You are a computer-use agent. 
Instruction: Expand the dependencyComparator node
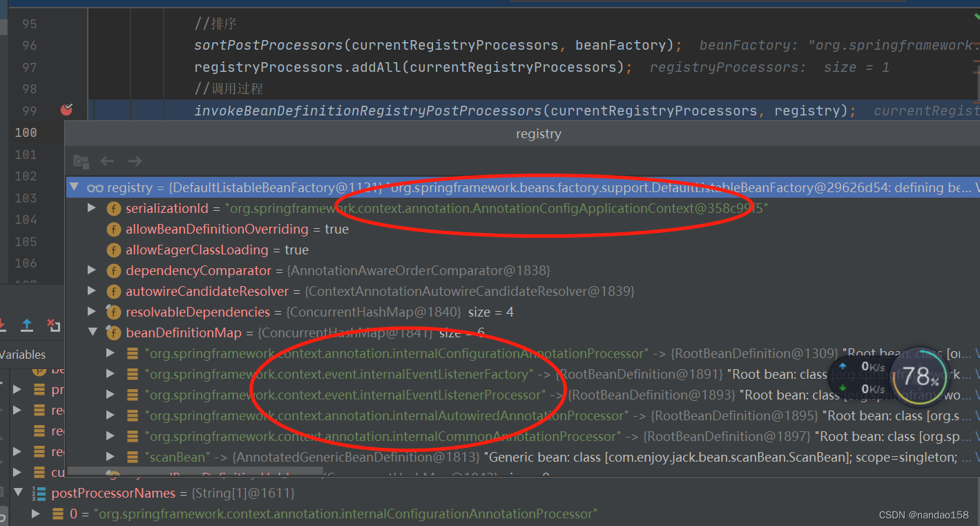coord(91,270)
